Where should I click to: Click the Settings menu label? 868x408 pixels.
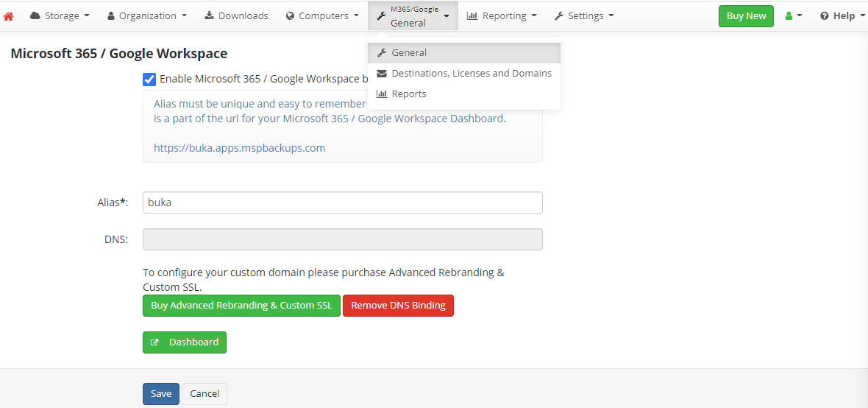[x=586, y=15]
